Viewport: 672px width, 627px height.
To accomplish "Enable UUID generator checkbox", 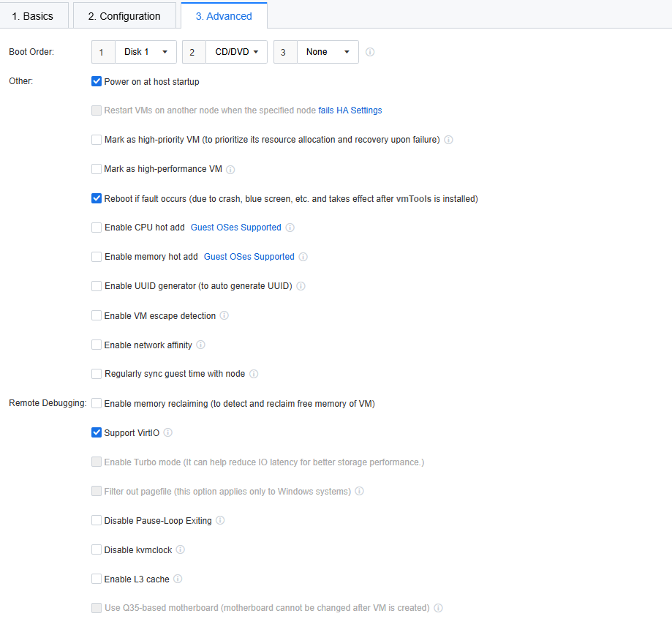I will pyautogui.click(x=97, y=286).
